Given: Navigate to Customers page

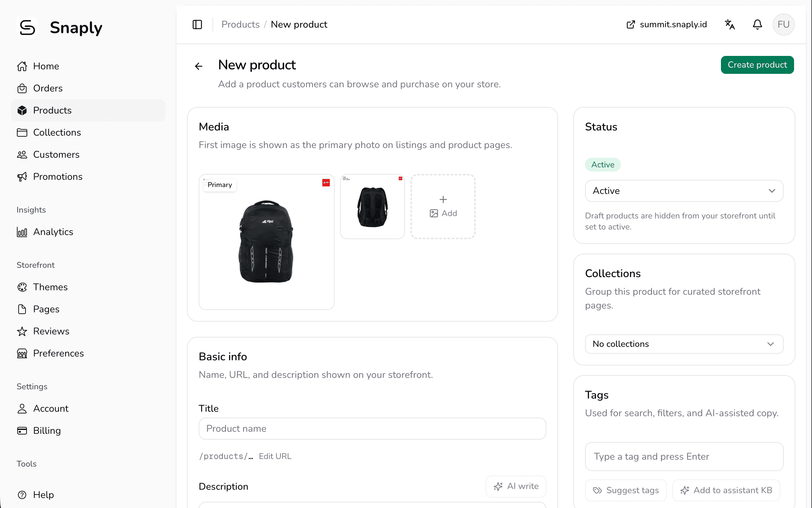Looking at the screenshot, I should tap(88, 155).
